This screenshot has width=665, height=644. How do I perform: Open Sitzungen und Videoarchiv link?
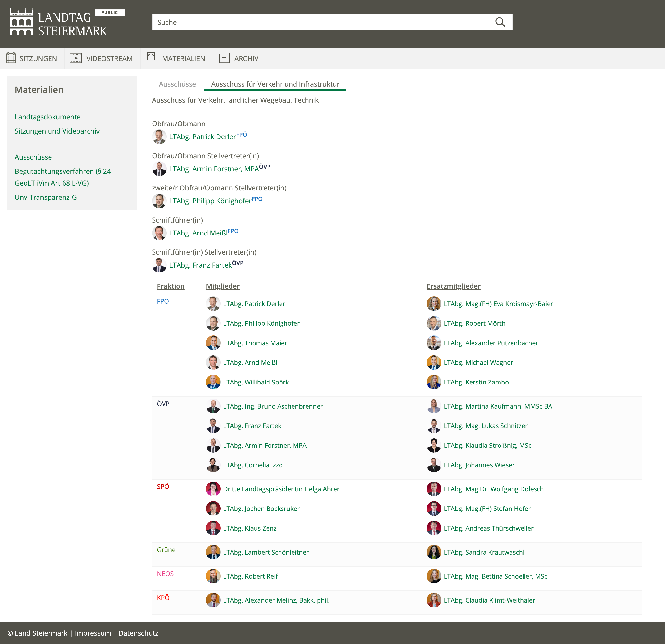click(x=57, y=131)
